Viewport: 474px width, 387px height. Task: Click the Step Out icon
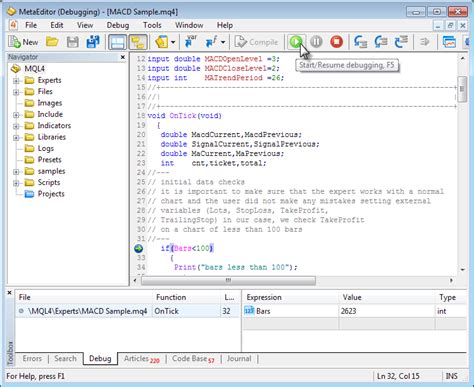[401, 42]
